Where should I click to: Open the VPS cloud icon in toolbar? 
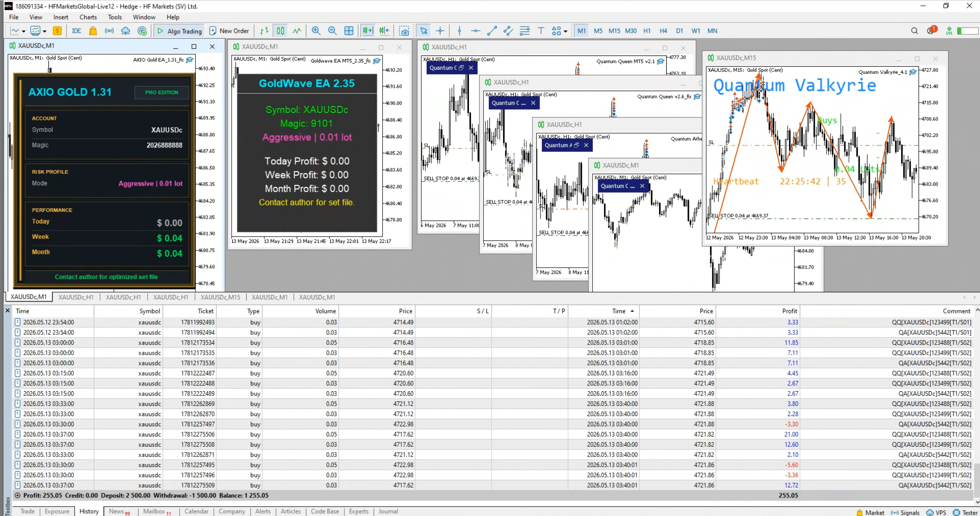[126, 31]
